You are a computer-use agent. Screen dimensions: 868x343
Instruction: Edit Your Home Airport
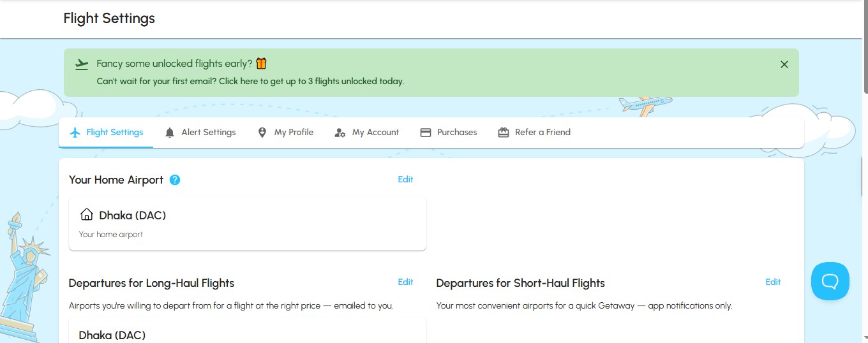[406, 179]
